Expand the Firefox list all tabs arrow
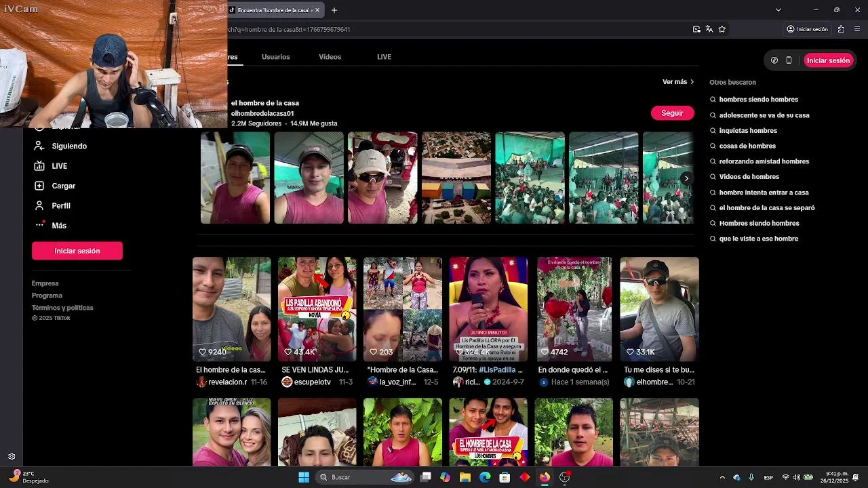 click(778, 10)
